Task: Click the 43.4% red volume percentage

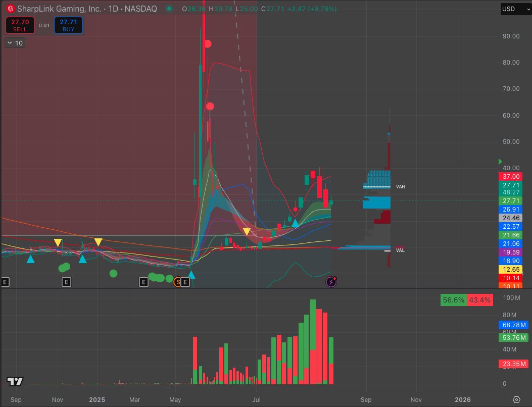Action: coord(480,300)
